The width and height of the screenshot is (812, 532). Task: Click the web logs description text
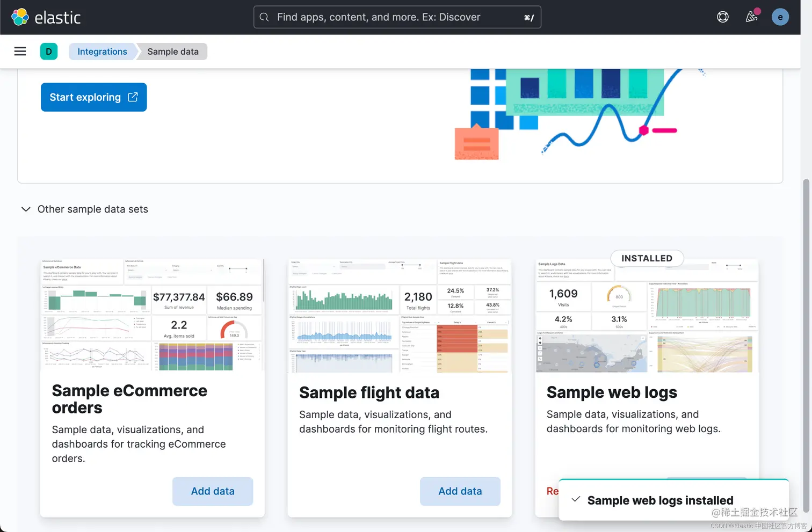tap(634, 421)
